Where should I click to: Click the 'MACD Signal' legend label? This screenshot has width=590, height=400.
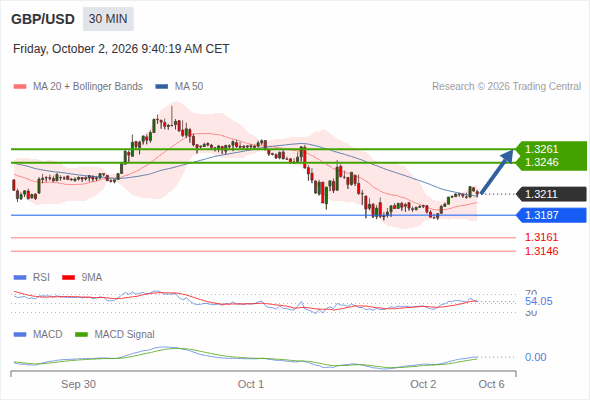(124, 335)
